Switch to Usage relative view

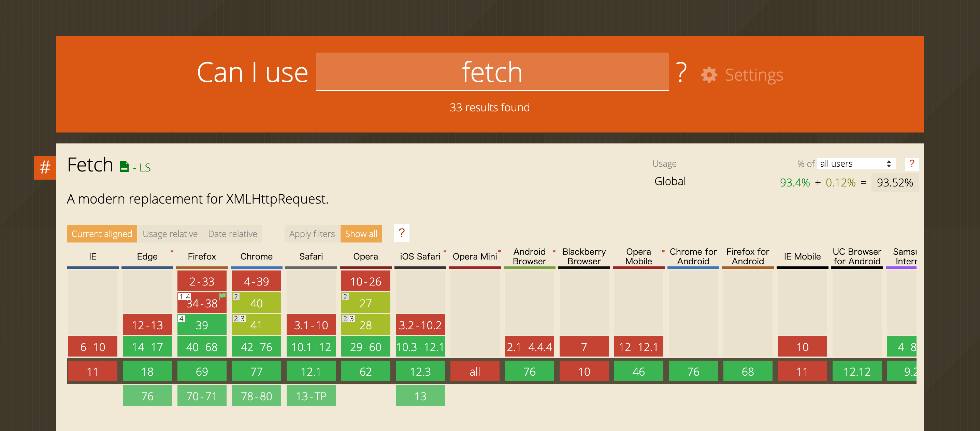(x=170, y=234)
